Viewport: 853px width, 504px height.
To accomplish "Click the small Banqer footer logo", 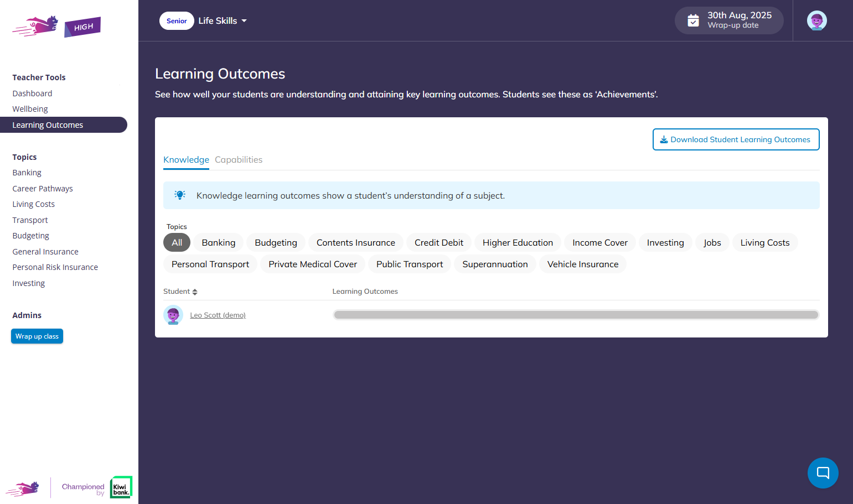I will coord(23,489).
